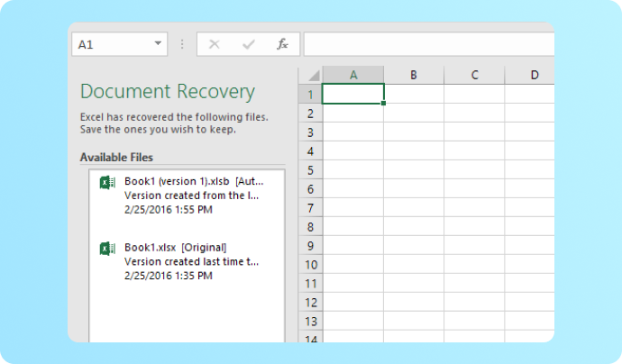This screenshot has height=364, width=622.
Task: Select column B header
Action: tap(414, 75)
